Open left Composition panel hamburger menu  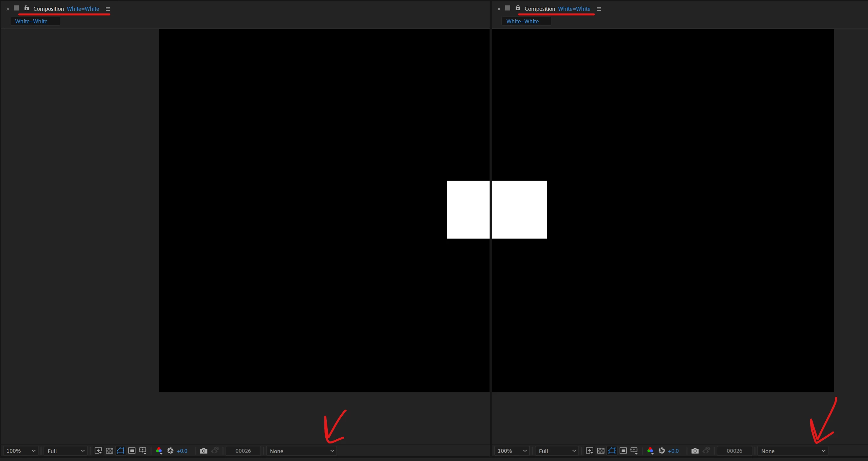point(108,9)
